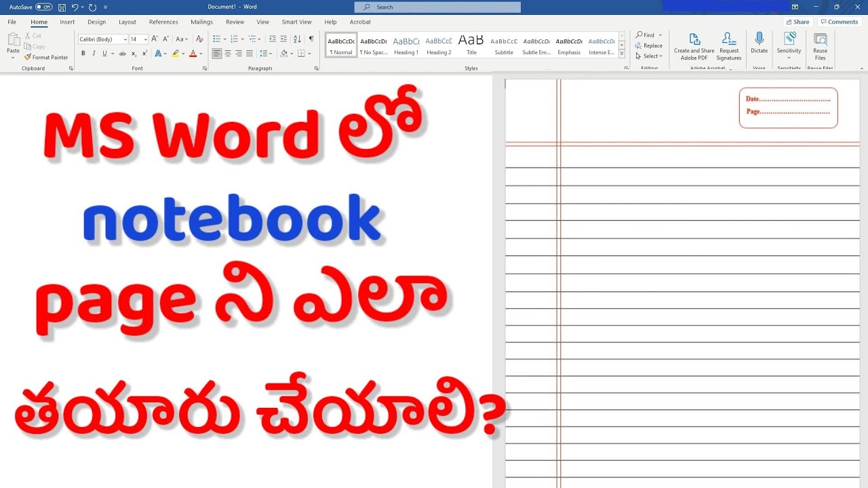Open Customize Quick Access Toolbar dropdown

point(106,7)
